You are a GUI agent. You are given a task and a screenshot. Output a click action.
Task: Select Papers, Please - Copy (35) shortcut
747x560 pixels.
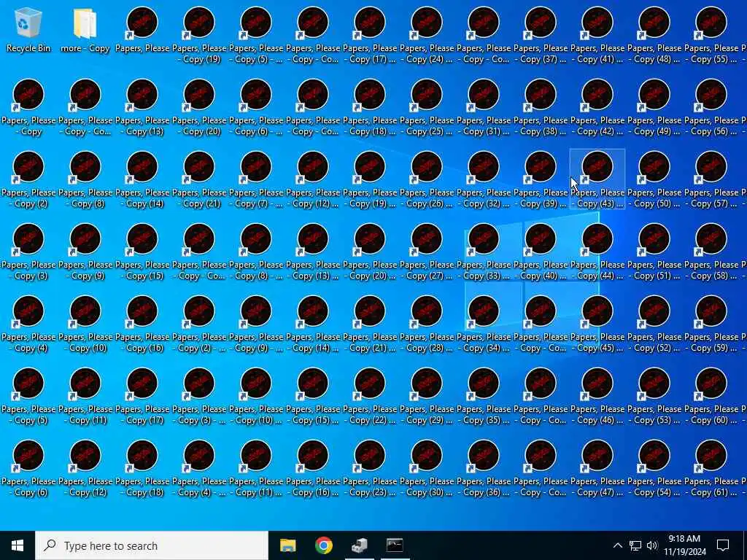[484, 397]
